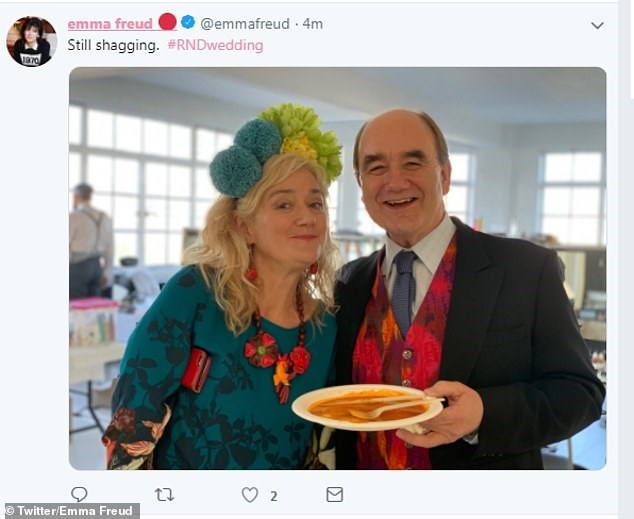Click the colorful pom-pom headpiece in the photo
Screen dimensions: 634x519
tap(276, 150)
